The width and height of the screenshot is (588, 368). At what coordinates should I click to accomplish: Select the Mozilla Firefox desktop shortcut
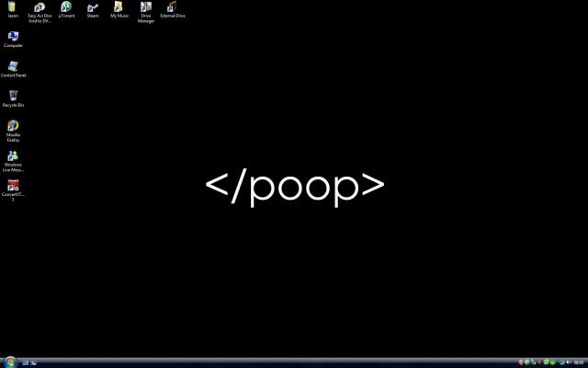[x=13, y=131]
